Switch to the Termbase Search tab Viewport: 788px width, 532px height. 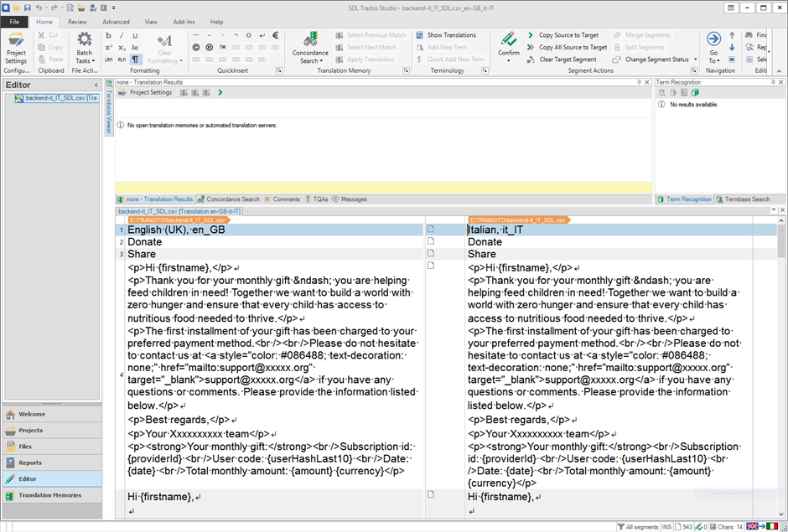(743, 199)
